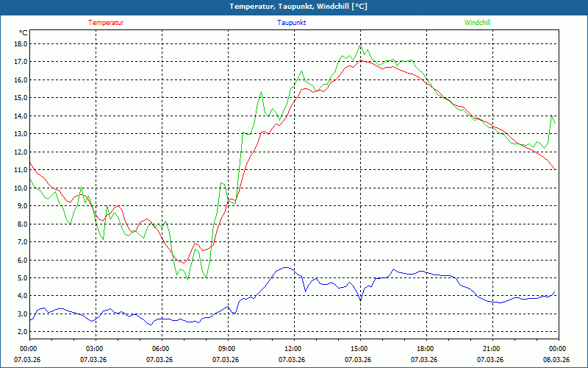Click the chart title bar text
Screen dimensions: 588x368
tap(294, 7)
